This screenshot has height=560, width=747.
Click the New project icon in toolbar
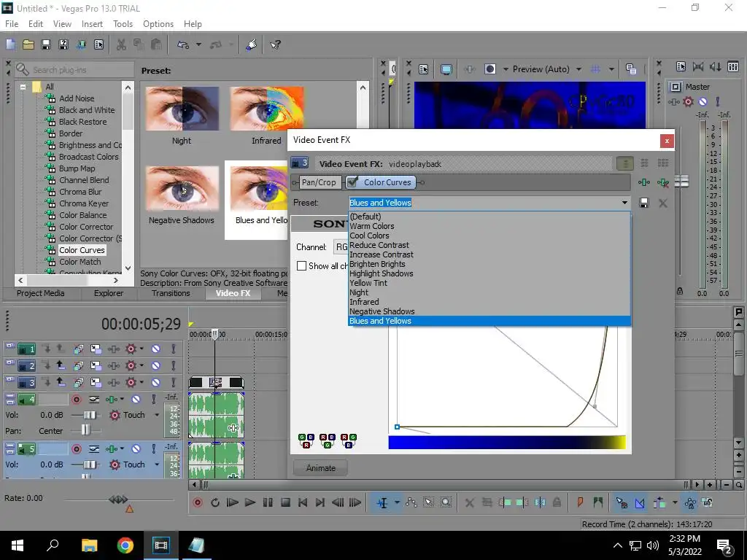pyautogui.click(x=10, y=44)
